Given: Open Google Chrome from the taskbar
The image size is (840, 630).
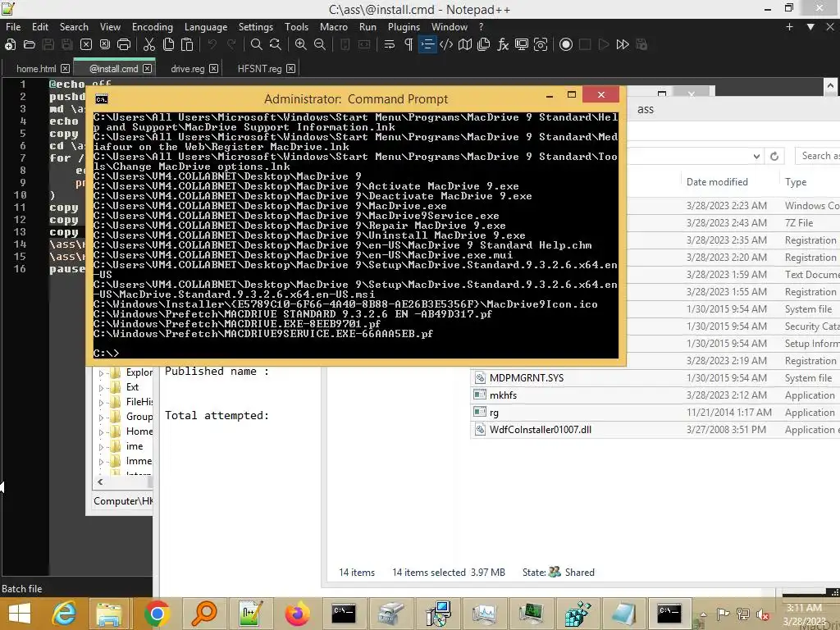Looking at the screenshot, I should pyautogui.click(x=157, y=614).
